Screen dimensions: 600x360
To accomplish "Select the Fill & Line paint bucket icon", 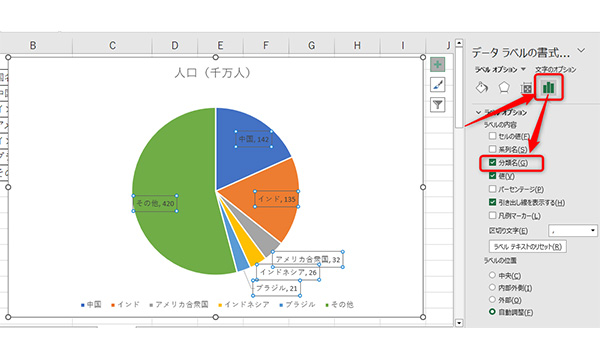I will click(481, 88).
